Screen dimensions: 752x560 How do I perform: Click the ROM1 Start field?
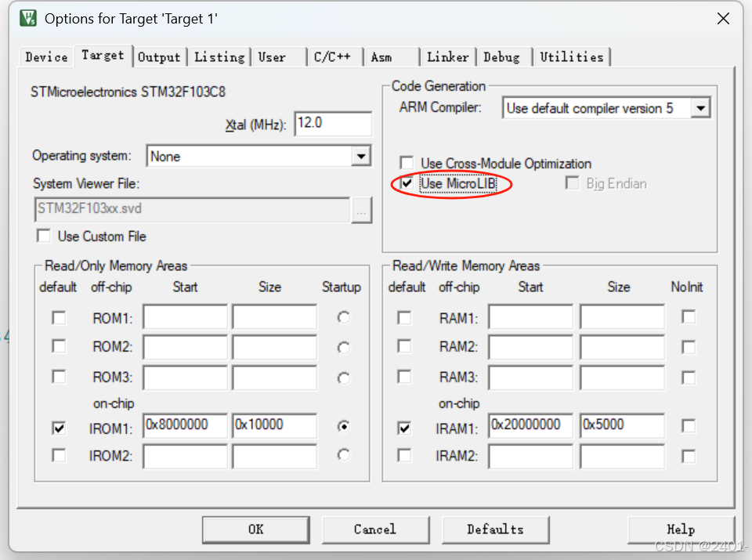pyautogui.click(x=185, y=316)
